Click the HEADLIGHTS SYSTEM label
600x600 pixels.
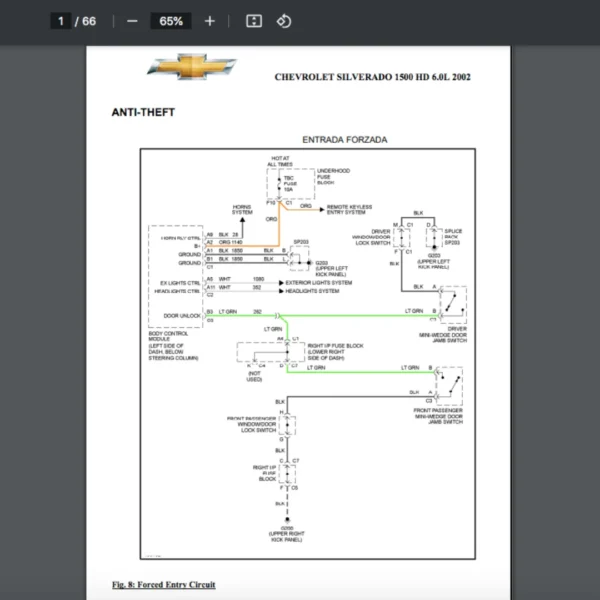pos(312,291)
